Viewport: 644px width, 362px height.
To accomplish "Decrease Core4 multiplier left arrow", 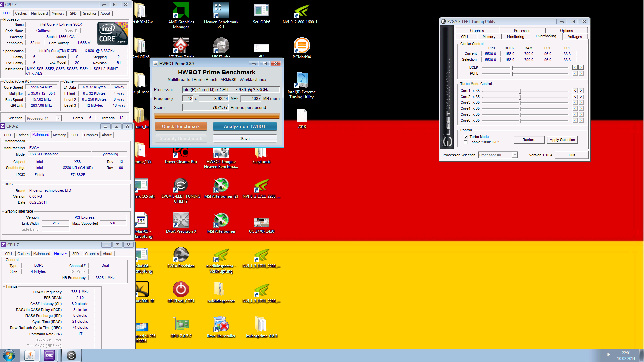I will tap(575, 108).
